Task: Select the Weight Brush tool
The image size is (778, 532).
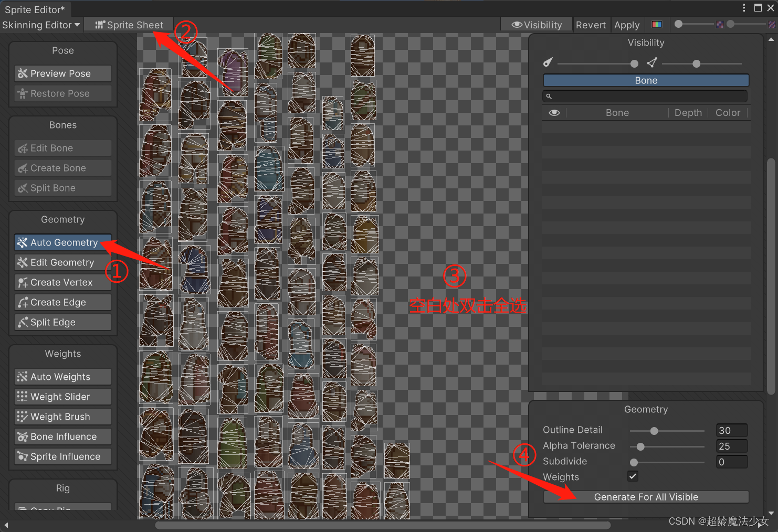Action: pyautogui.click(x=63, y=417)
